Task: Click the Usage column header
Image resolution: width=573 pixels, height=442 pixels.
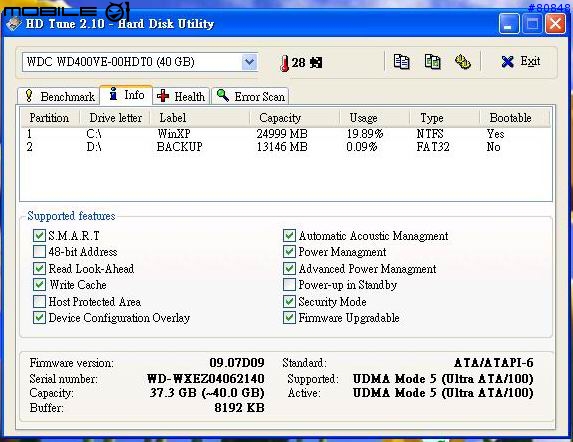Action: pyautogui.click(x=374, y=118)
